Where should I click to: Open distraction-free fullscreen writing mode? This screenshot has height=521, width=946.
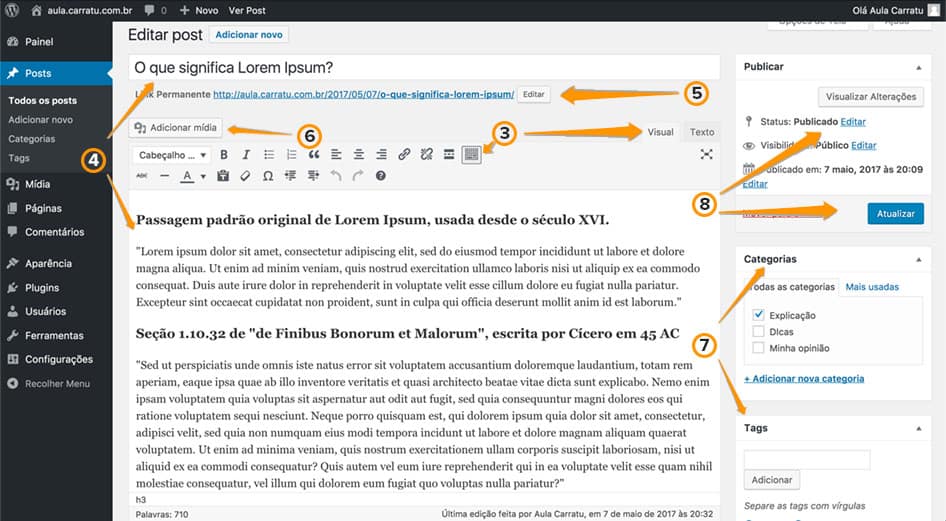706,154
